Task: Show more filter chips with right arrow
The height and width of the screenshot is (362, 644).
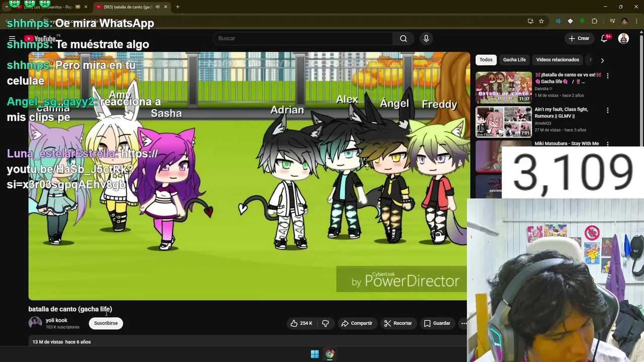Action: [602, 60]
